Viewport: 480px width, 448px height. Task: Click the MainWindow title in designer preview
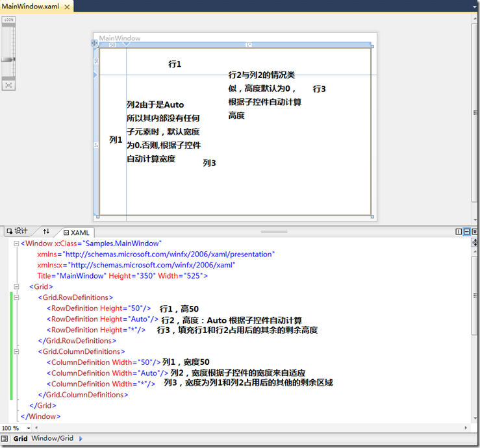point(120,38)
